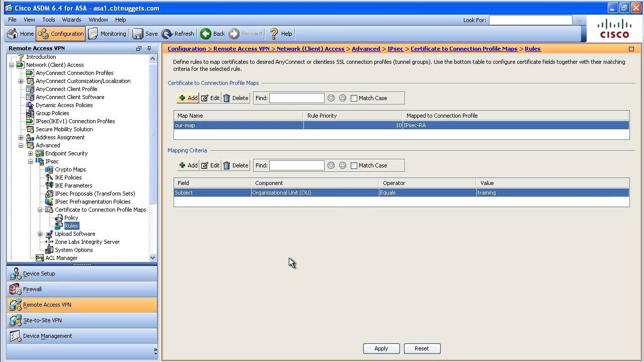Collapse the Network (Client) Access tree node
Screen dimensions: 644x362
(12, 65)
